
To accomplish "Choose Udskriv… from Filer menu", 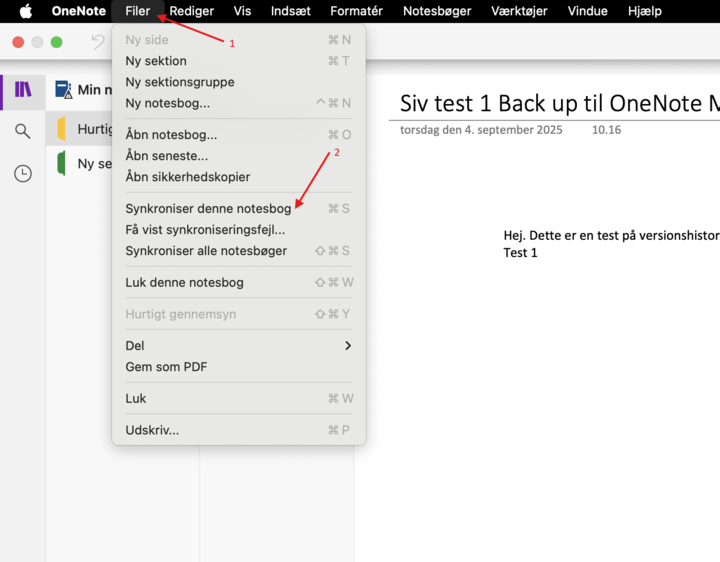I will tap(152, 430).
